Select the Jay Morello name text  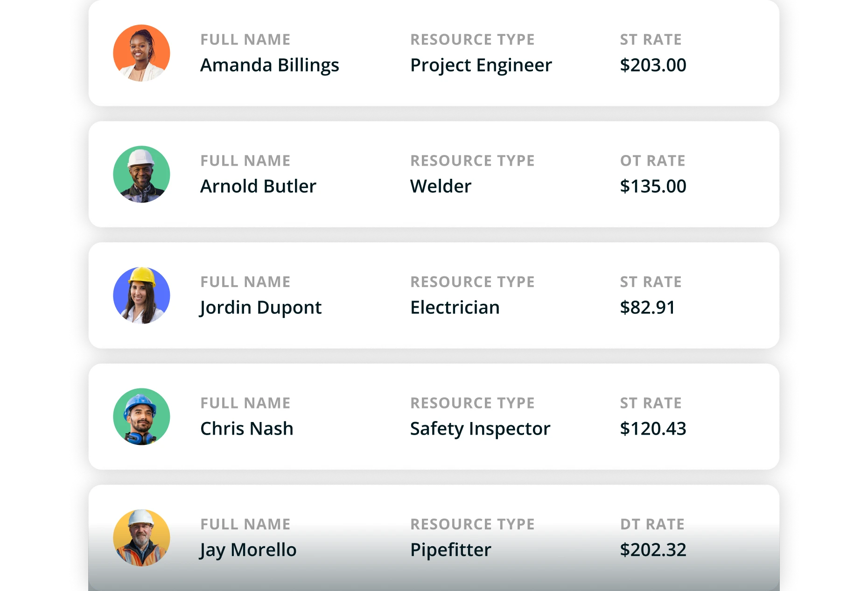(x=248, y=550)
